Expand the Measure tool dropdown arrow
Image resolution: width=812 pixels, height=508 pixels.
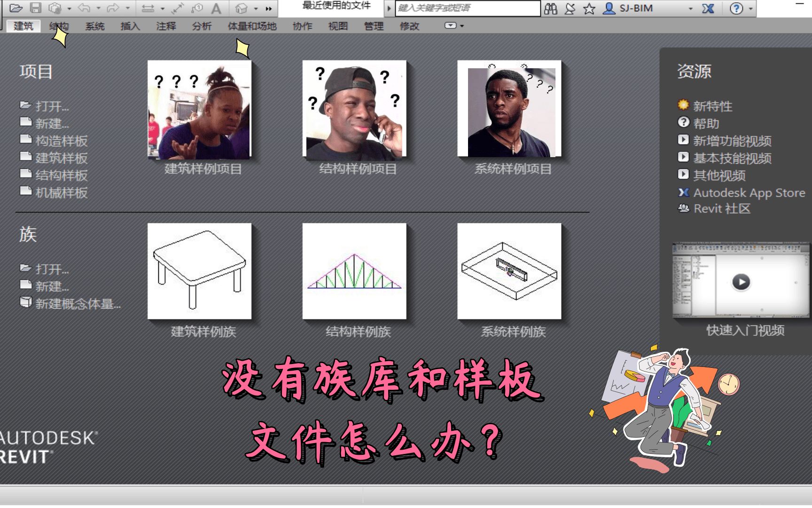[x=163, y=8]
